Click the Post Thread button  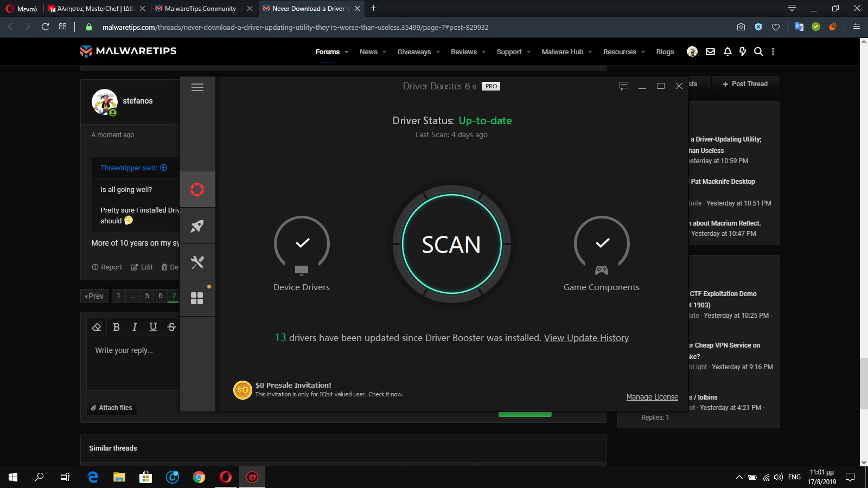pyautogui.click(x=745, y=84)
